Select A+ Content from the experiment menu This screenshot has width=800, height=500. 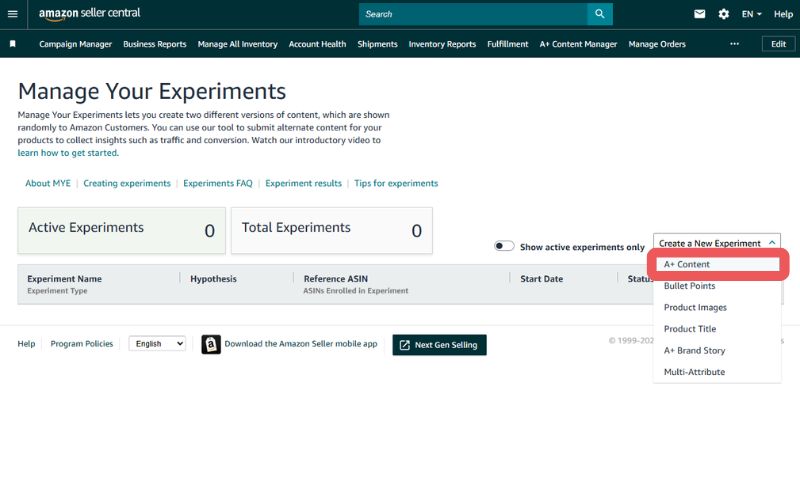[717, 264]
